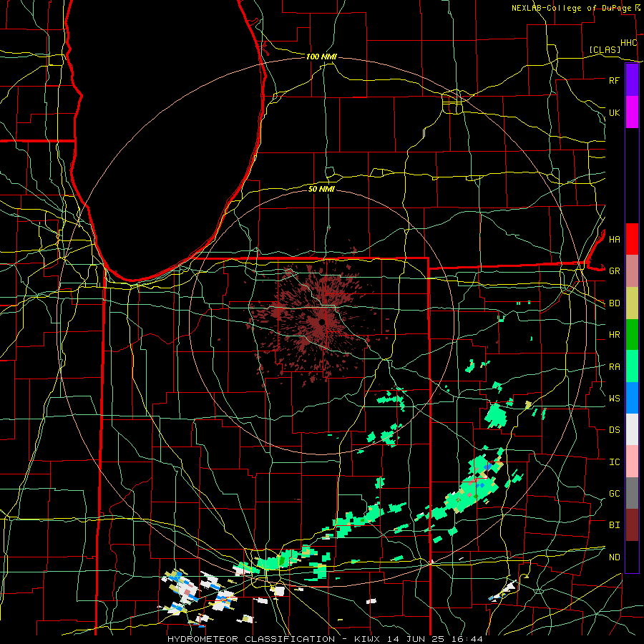Click the "UK" legend label
Screen dimensions: 644x644
tap(614, 112)
